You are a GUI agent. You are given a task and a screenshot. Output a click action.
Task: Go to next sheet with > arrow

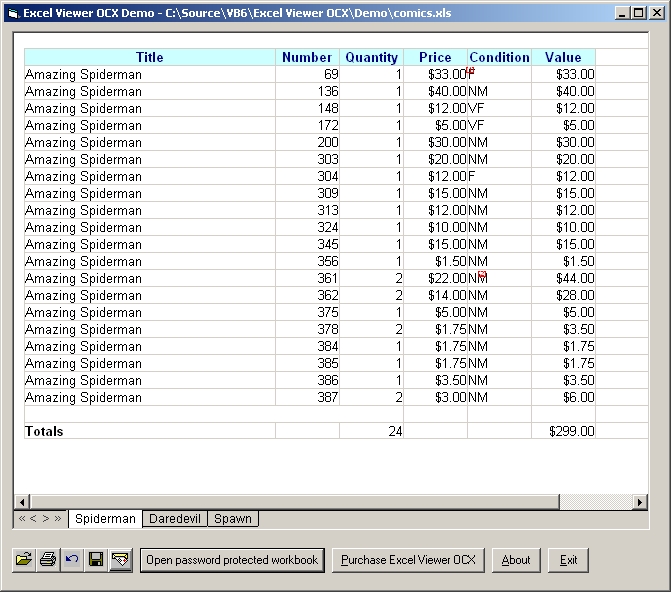(x=45, y=518)
